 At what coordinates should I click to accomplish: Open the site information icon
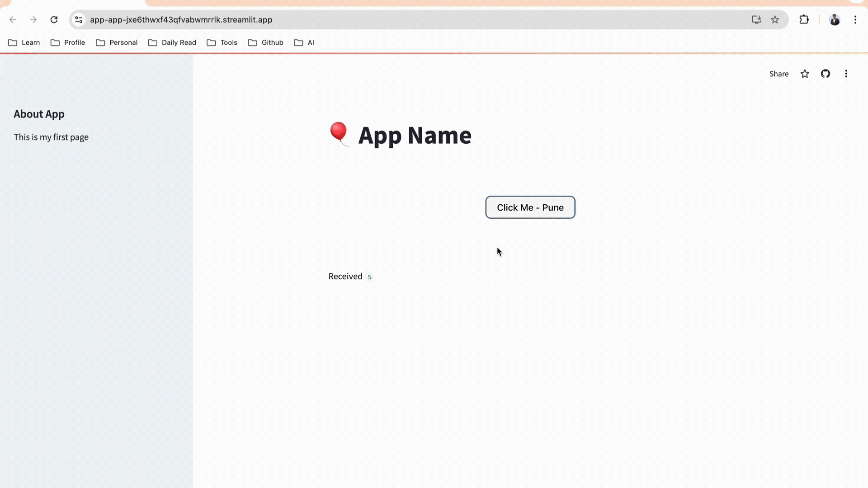[78, 19]
